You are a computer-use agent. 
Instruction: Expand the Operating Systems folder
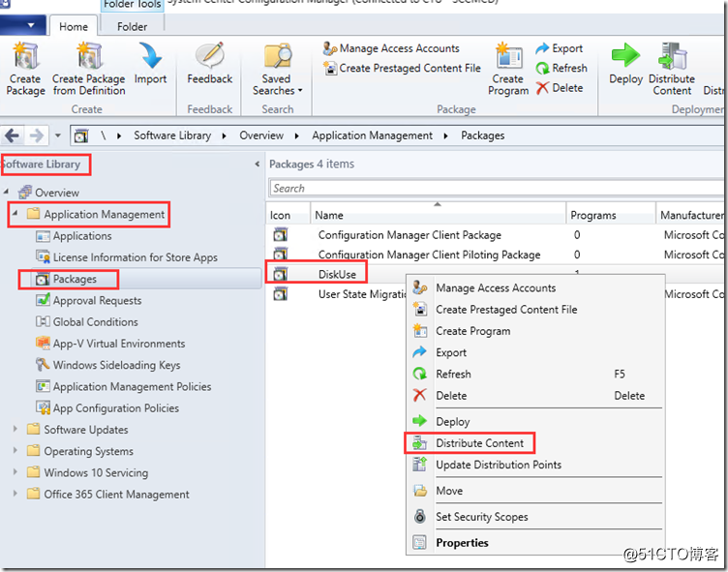coord(15,450)
